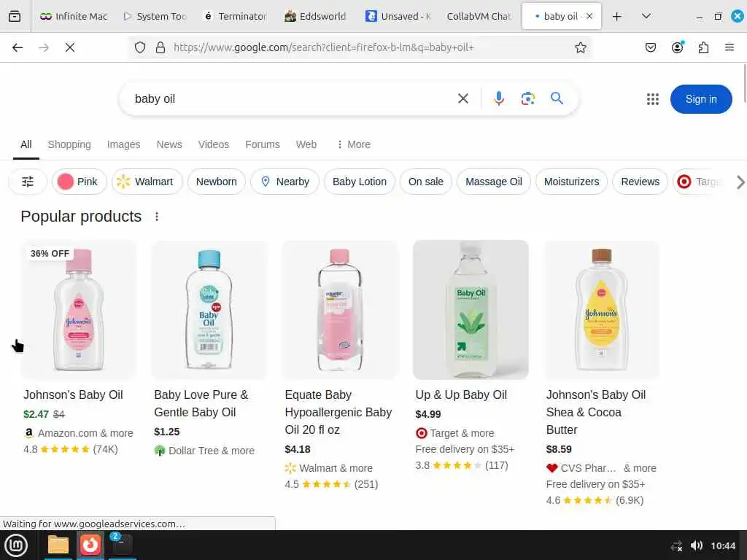Viewport: 747px width, 560px height.
Task: Switch to Videos results tab
Action: click(x=214, y=144)
